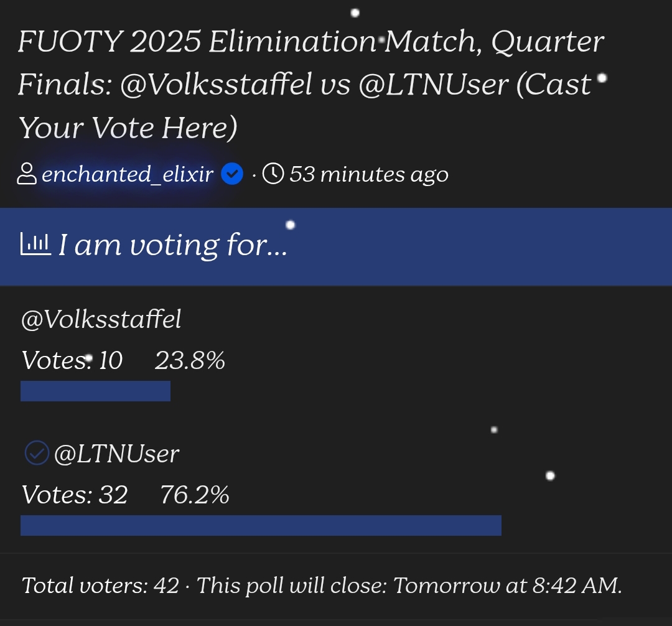Click the "Votes: 32" count

tap(75, 495)
